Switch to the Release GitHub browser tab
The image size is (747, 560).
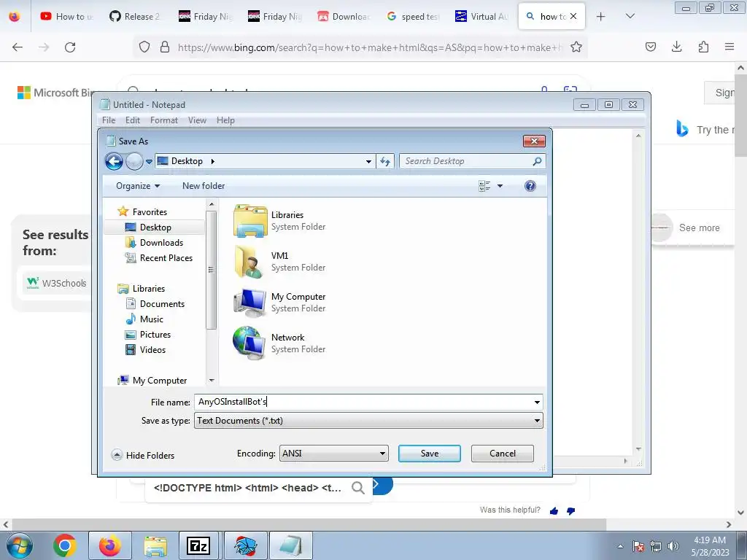[135, 16]
